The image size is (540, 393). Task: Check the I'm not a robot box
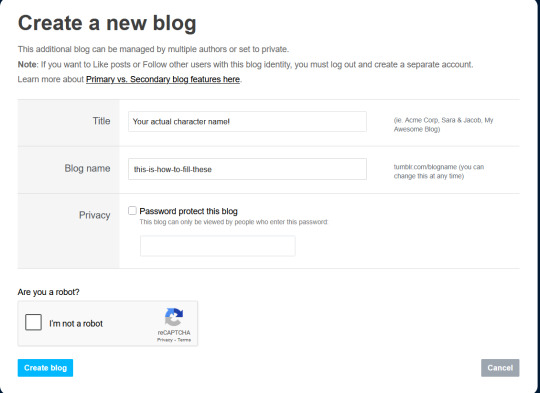(33, 322)
